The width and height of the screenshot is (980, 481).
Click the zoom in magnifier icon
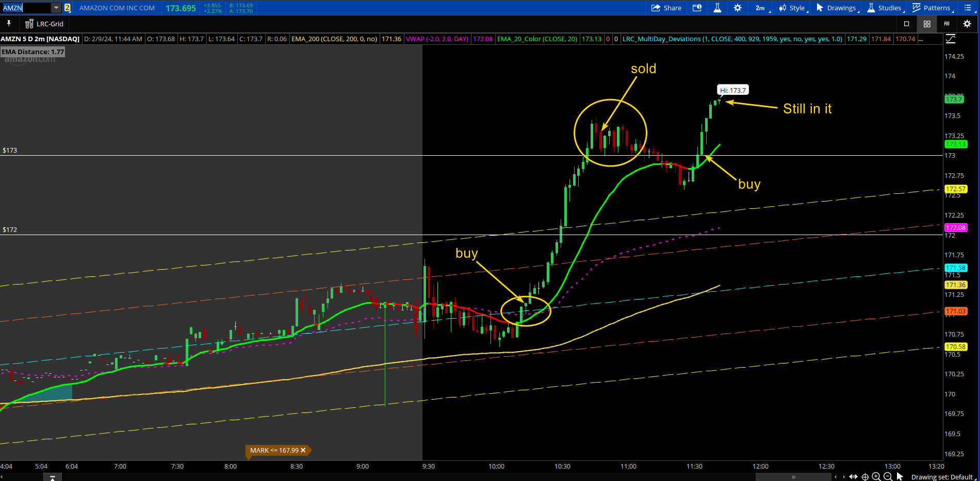click(876, 477)
